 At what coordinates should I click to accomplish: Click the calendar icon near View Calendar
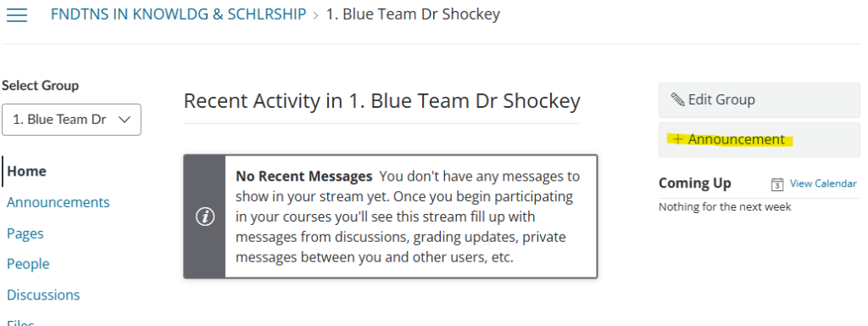pyautogui.click(x=777, y=184)
